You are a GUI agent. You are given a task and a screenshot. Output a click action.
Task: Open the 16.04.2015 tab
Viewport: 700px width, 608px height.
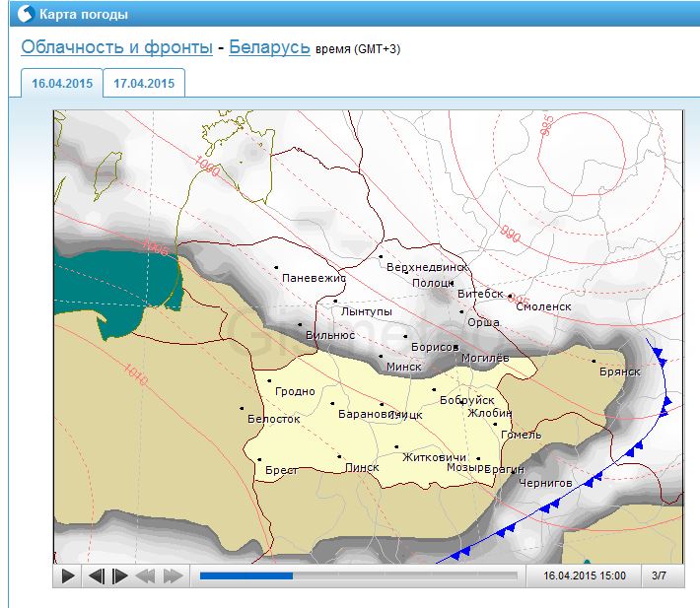coord(62,84)
